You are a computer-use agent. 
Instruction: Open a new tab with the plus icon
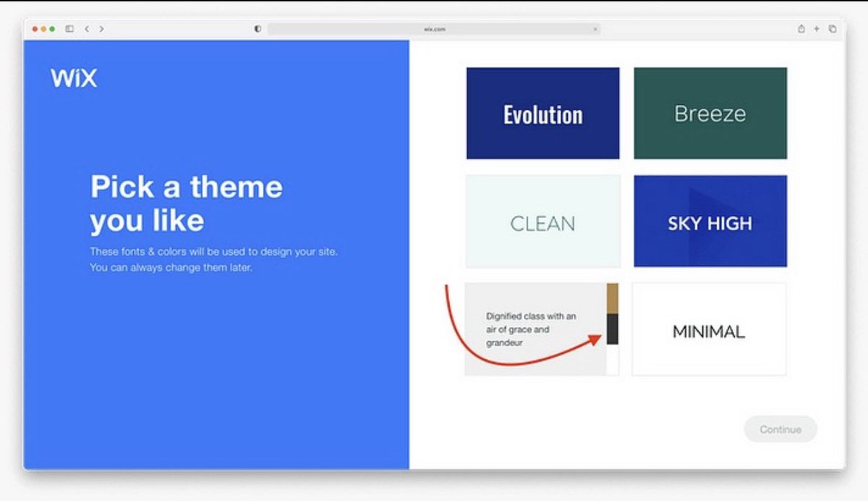tap(817, 29)
